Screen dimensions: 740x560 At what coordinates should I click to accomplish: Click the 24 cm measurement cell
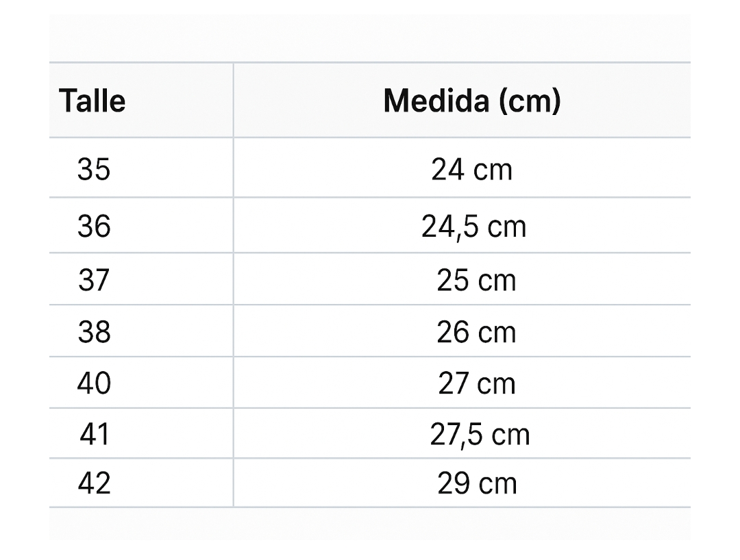[x=472, y=169]
